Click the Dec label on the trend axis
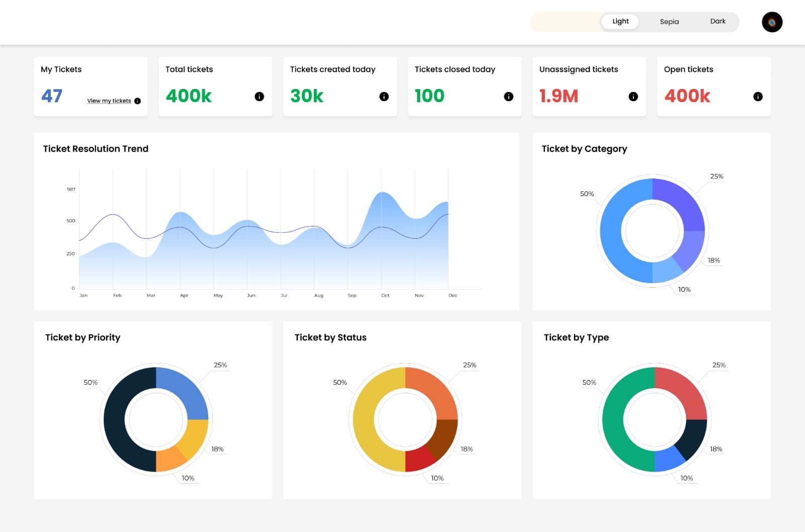Image resolution: width=805 pixels, height=532 pixels. (453, 296)
